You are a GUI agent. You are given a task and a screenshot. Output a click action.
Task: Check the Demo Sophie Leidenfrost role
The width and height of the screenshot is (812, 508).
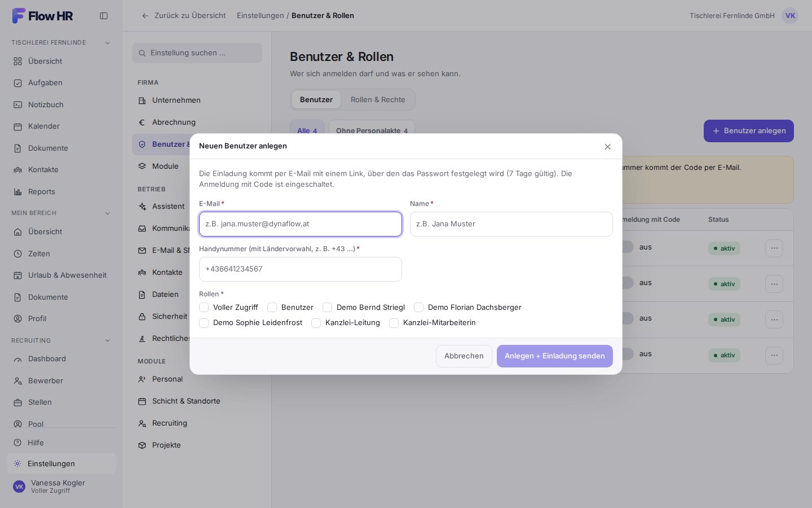pyautogui.click(x=204, y=323)
